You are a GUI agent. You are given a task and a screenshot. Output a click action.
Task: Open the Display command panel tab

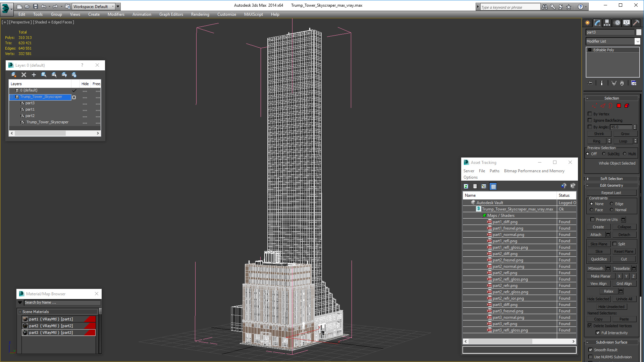627,23
